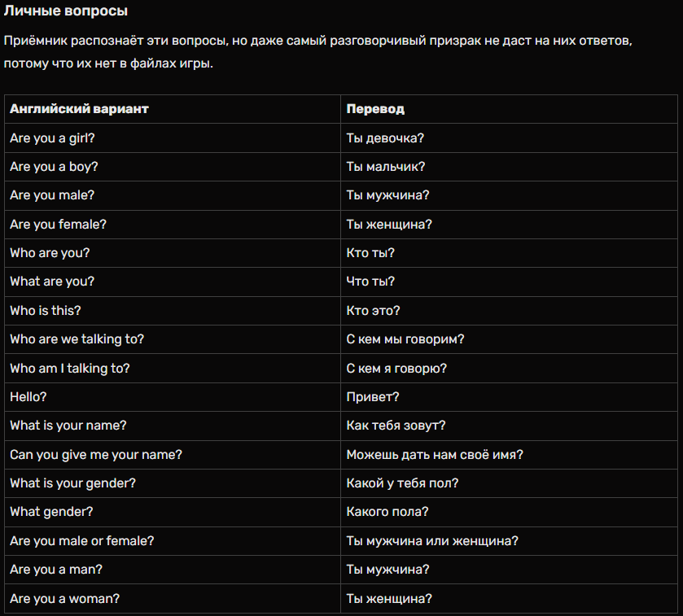The width and height of the screenshot is (683, 616).
Task: Select the "Как тебя зовут?" translation cell
Action: [396, 426]
